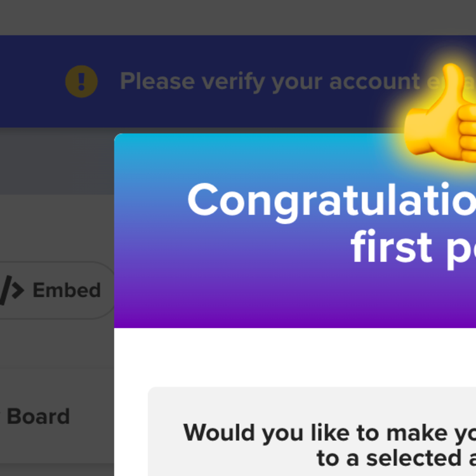Click the yellow exclamation warning icon
Image resolution: width=476 pixels, height=476 pixels.
[x=81, y=81]
